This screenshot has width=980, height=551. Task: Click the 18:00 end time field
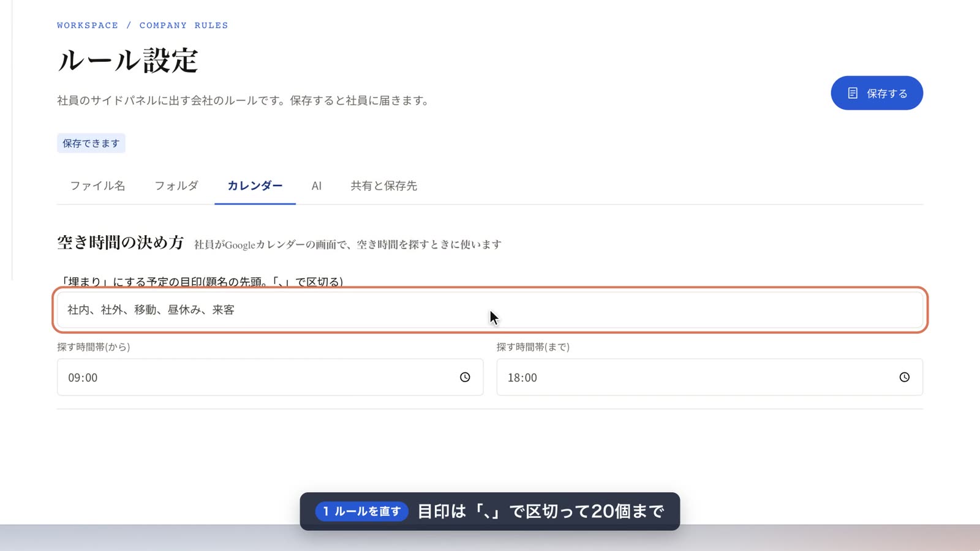[x=709, y=377]
